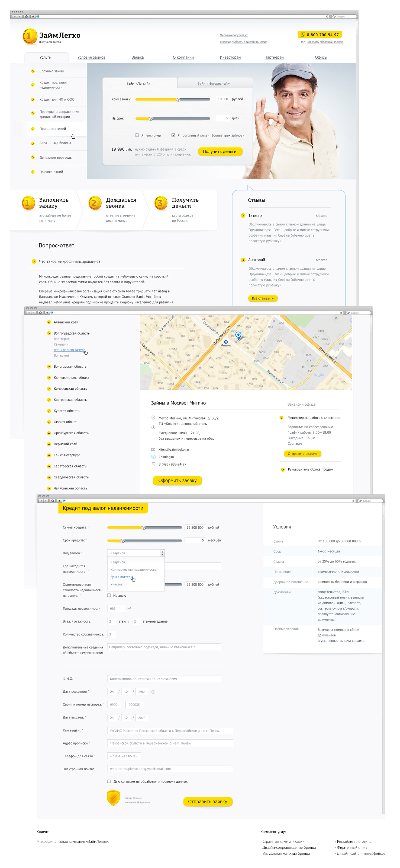The image size is (400, 868).
Task: Choose Коммерческая недвижимость from the dropdown list
Action: pos(133,570)
